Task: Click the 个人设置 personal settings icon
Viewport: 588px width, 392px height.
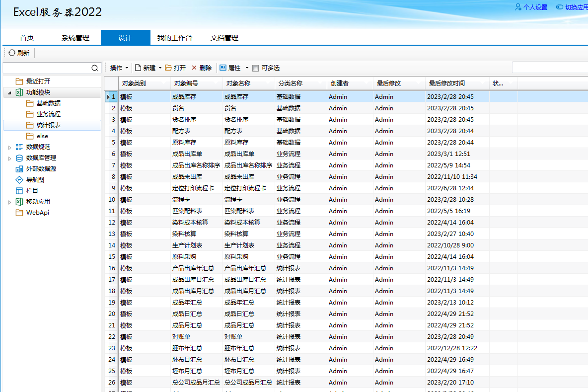Action: coord(518,7)
